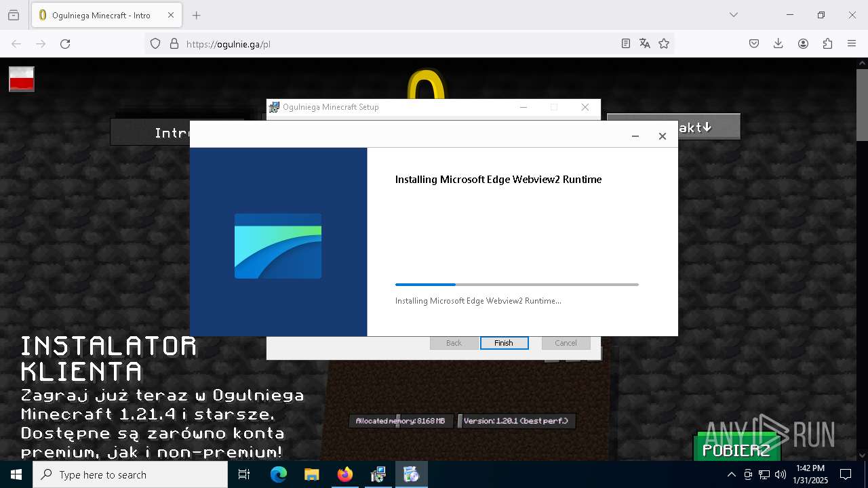
Task: Open the extensions puzzle icon
Action: tap(827, 43)
